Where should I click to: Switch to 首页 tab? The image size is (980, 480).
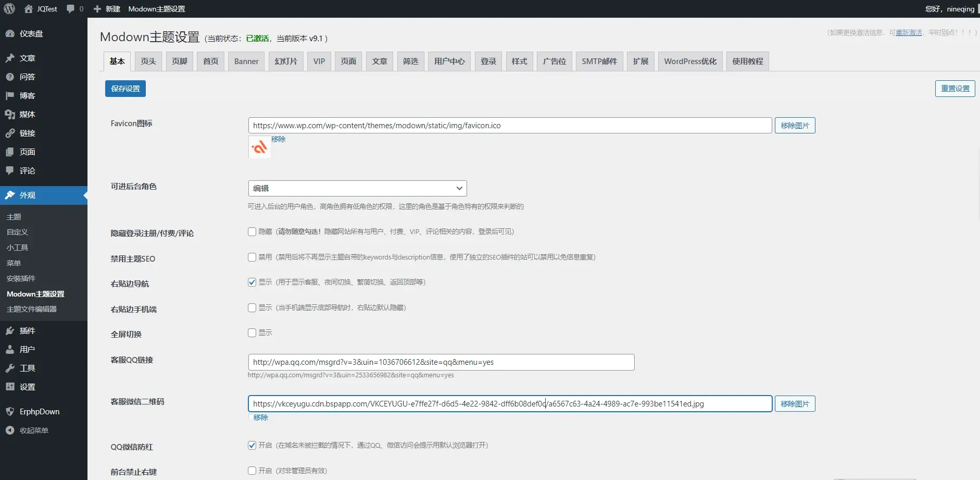[x=211, y=61]
